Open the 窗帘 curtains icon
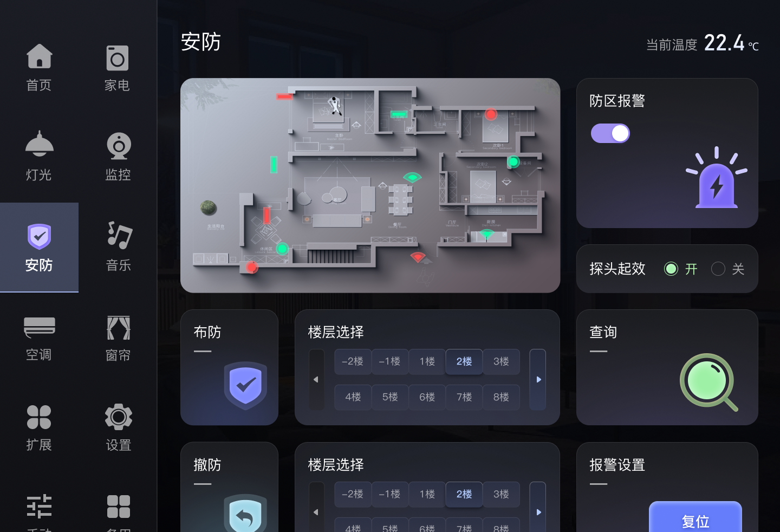780x532 pixels. coord(119,328)
